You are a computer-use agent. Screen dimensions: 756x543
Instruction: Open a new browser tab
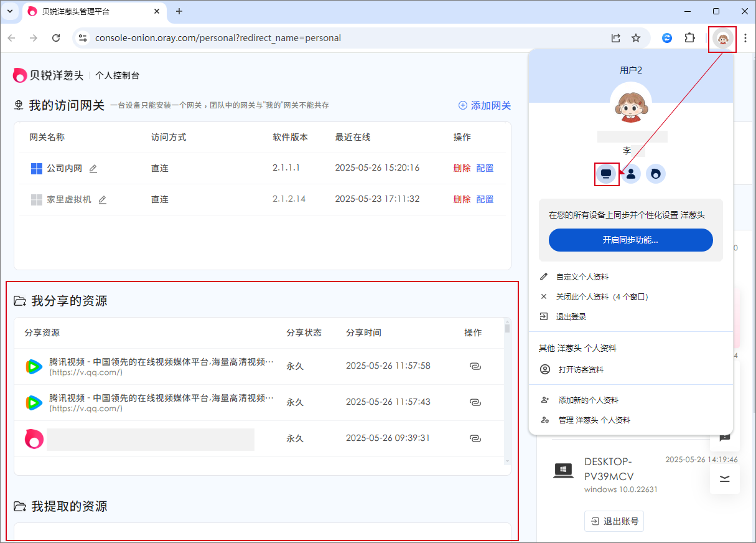click(x=179, y=11)
